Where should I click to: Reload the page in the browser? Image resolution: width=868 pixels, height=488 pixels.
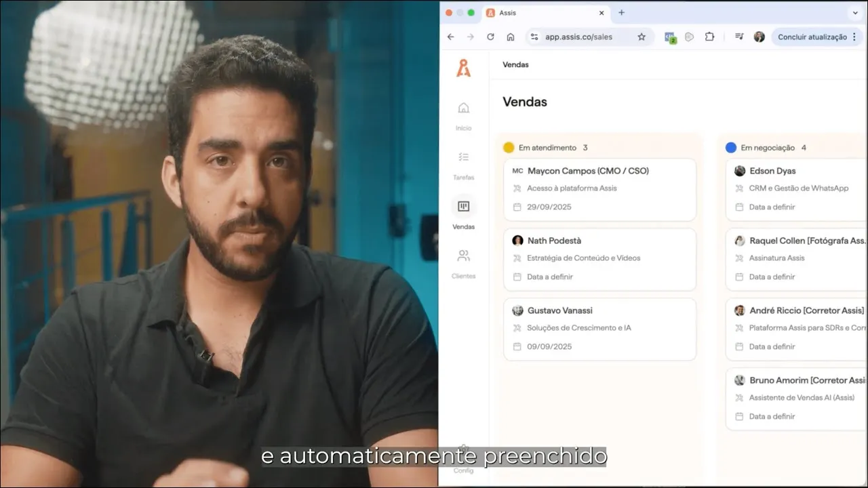(490, 37)
